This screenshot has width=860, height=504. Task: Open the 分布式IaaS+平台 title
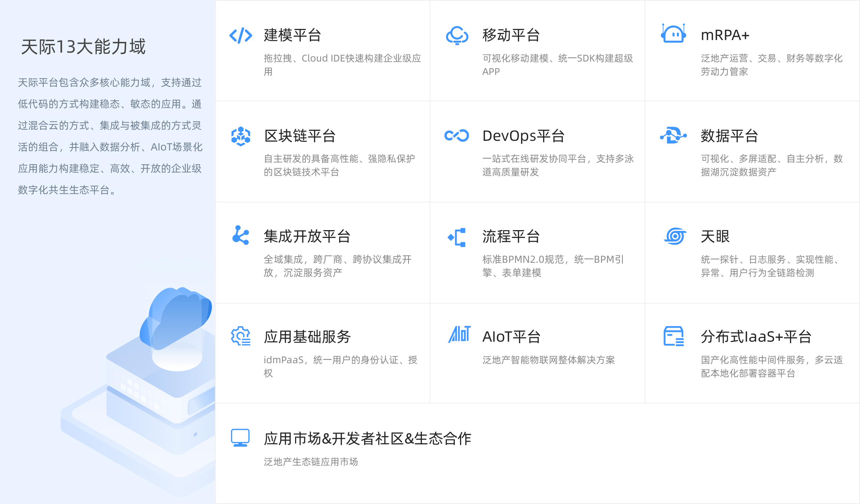[756, 337]
